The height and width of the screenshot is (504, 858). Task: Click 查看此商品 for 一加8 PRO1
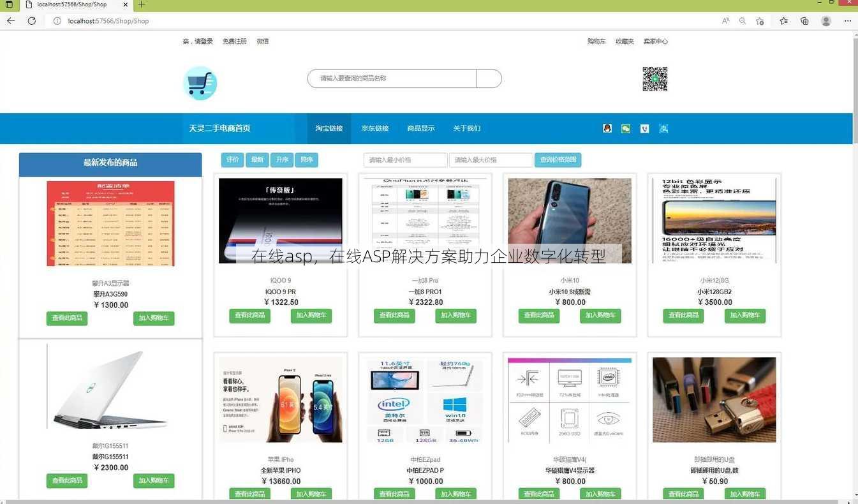394,316
